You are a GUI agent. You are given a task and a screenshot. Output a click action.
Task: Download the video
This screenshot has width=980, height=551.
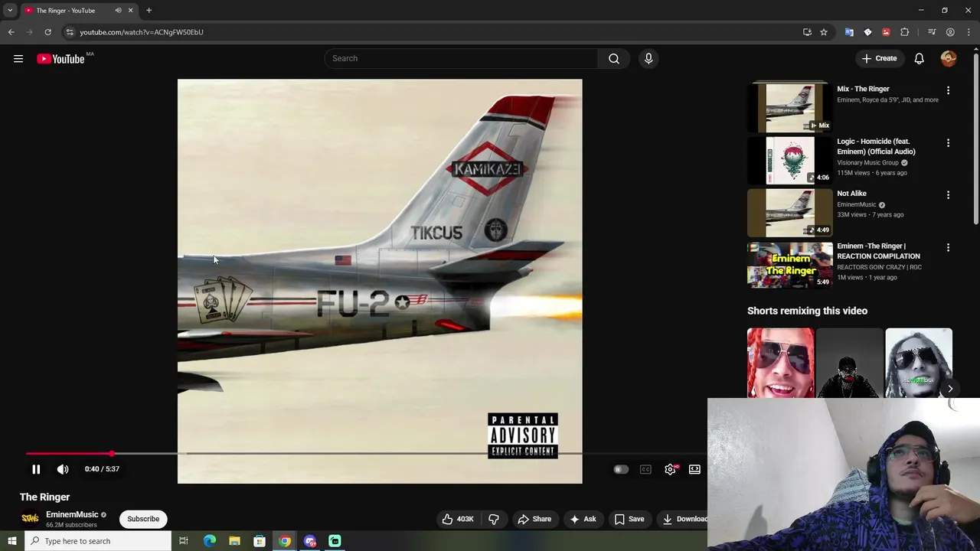pyautogui.click(x=684, y=519)
